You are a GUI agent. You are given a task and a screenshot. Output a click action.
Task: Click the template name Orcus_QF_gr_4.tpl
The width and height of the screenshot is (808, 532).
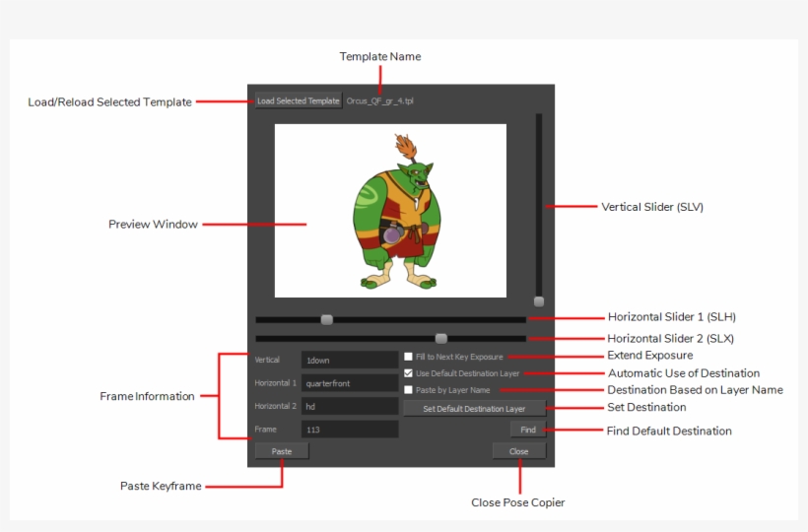379,100
